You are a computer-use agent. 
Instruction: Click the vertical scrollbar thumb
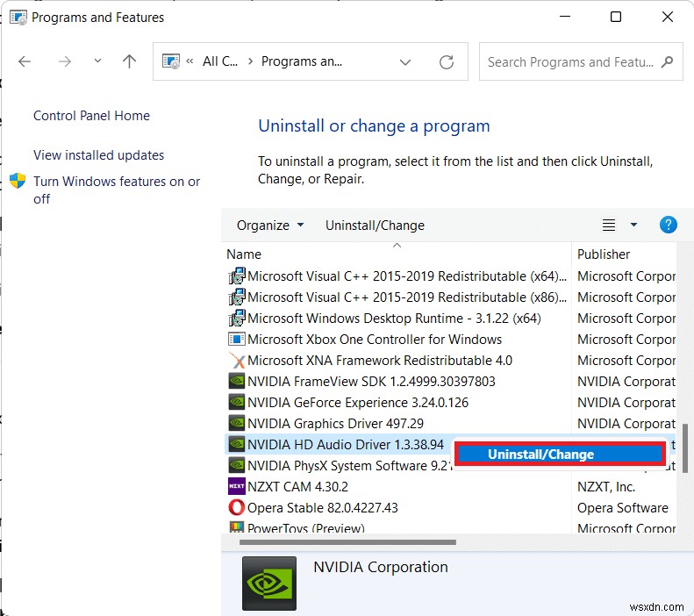pyautogui.click(x=684, y=448)
